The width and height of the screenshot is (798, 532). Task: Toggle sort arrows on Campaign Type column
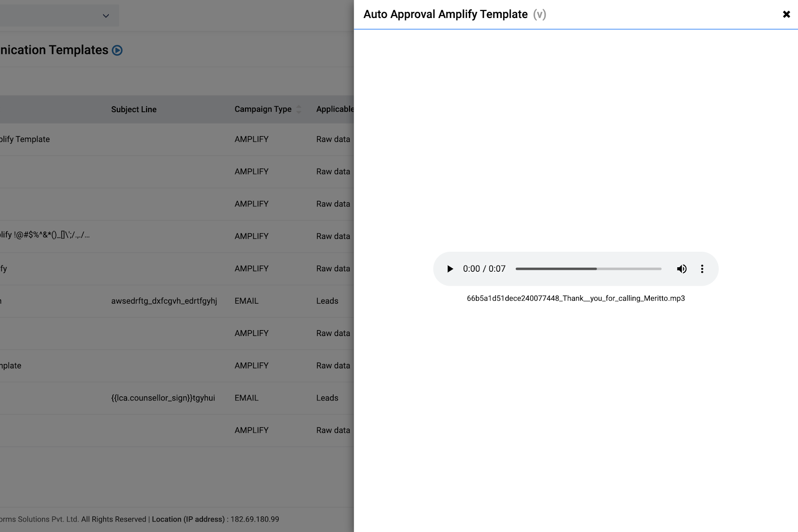click(x=299, y=109)
